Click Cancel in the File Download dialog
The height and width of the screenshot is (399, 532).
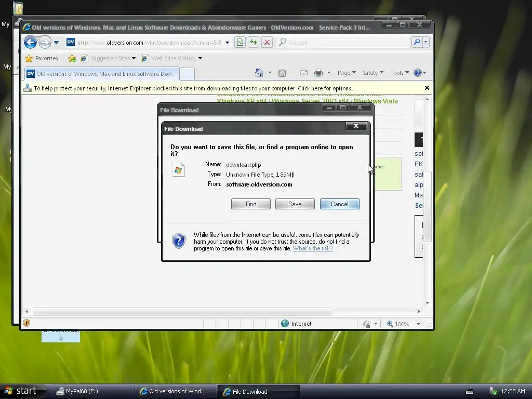click(x=340, y=204)
